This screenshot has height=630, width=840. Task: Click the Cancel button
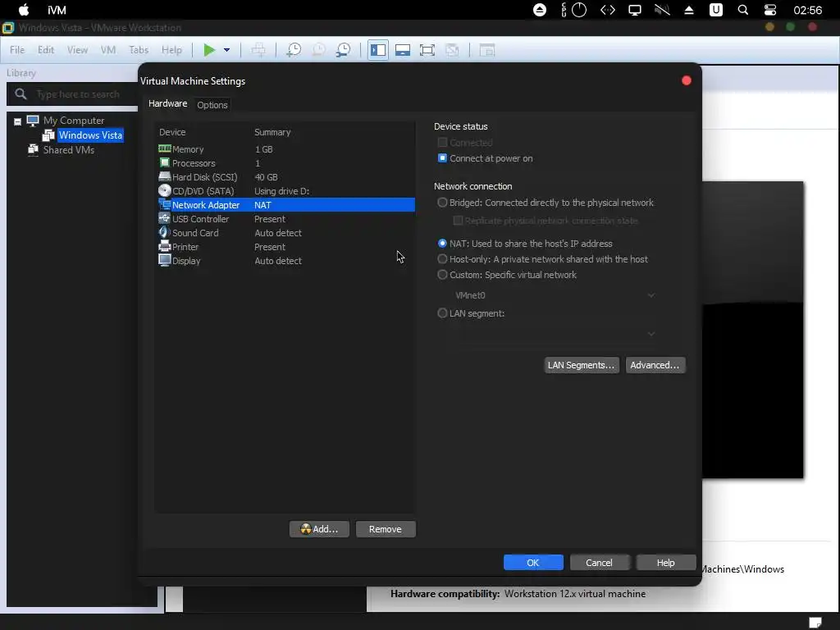[x=599, y=563]
